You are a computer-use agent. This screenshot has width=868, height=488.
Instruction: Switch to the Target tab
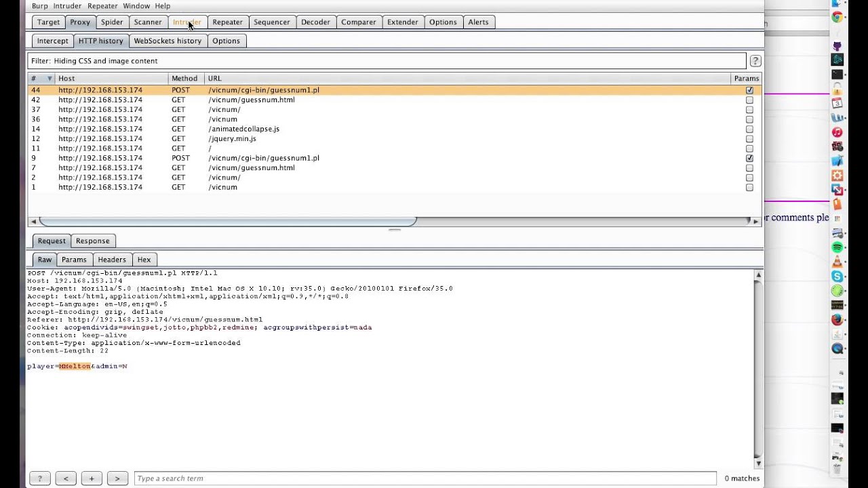[49, 22]
